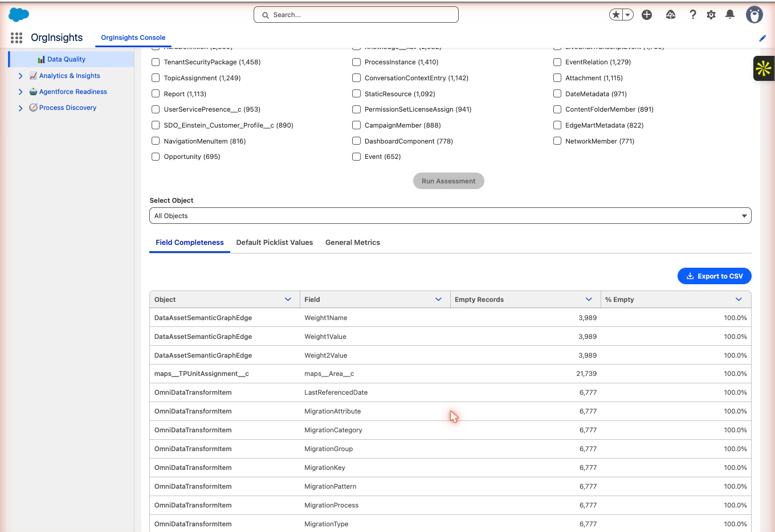775x532 pixels.
Task: Switch to the Field Completeness tab
Action: click(190, 243)
